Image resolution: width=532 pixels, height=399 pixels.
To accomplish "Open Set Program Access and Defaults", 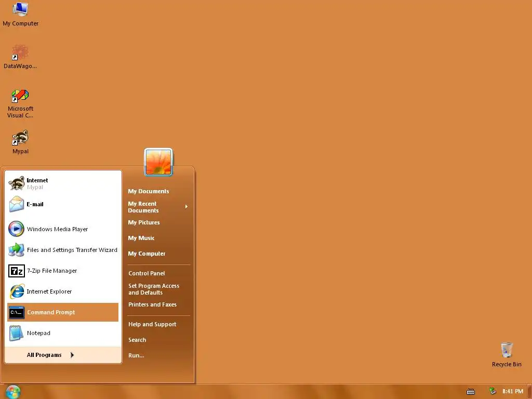I will [x=158, y=289].
